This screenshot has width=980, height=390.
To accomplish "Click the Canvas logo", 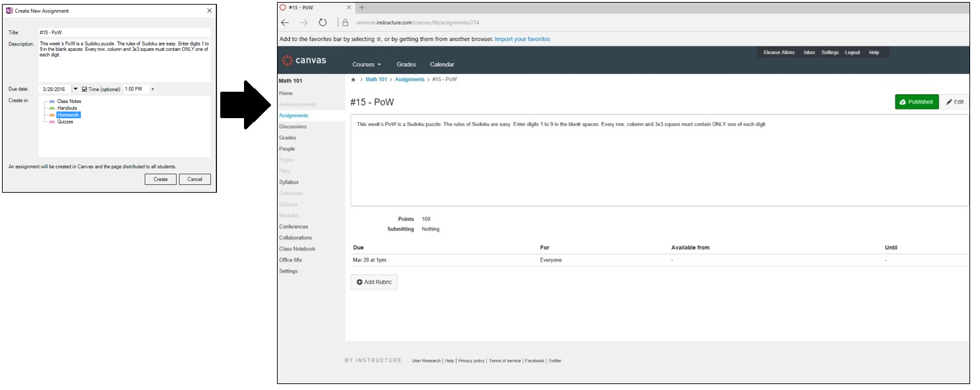I will click(304, 61).
